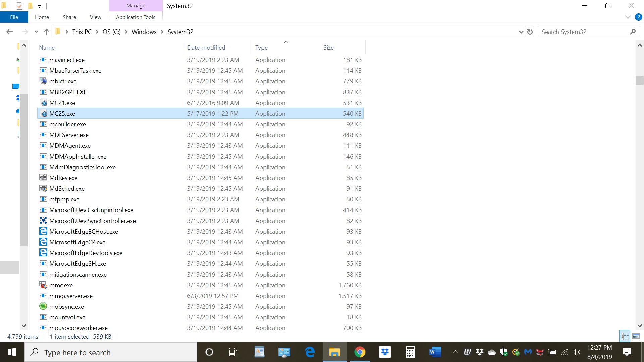
Task: Navigate to This PC in address bar
Action: point(82,32)
